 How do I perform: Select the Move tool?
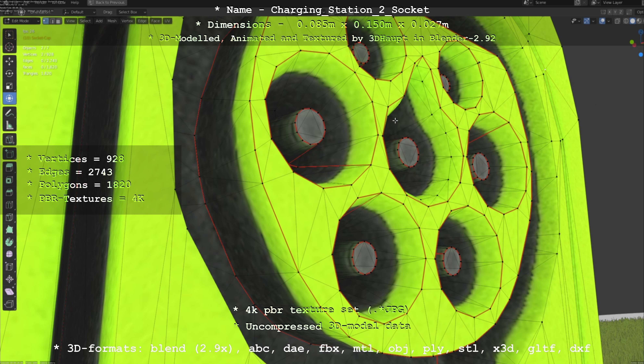tap(9, 61)
